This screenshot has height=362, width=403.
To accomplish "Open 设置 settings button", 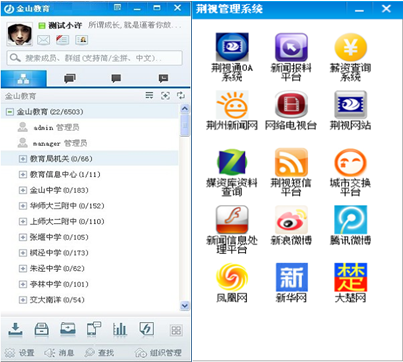I will tap(19, 353).
